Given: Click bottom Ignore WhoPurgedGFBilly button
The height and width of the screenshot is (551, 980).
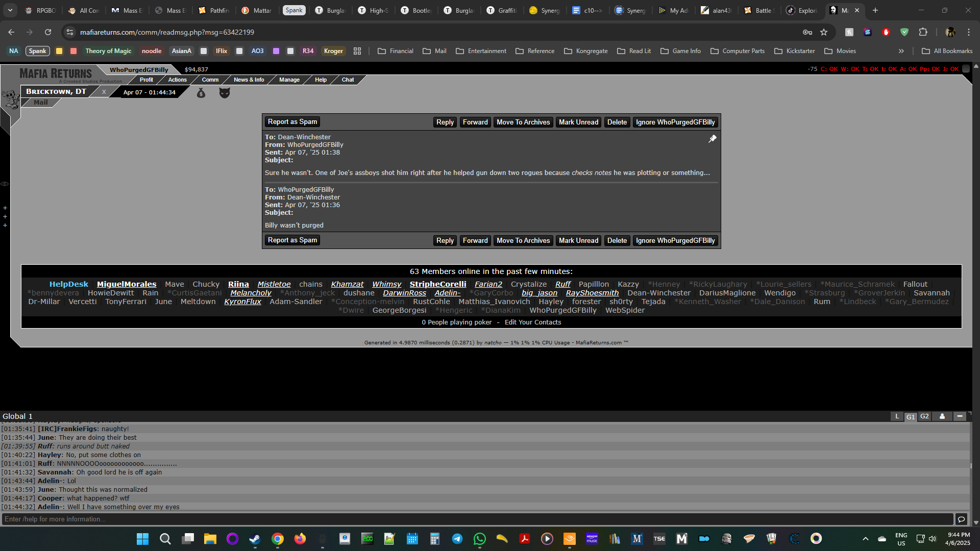Looking at the screenshot, I should (675, 241).
